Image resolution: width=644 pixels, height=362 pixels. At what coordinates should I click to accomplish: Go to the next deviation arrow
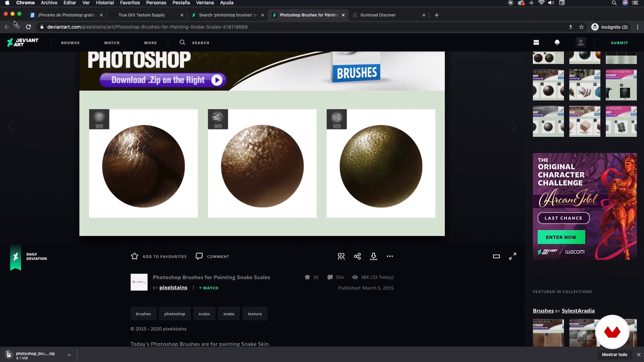coord(513,126)
